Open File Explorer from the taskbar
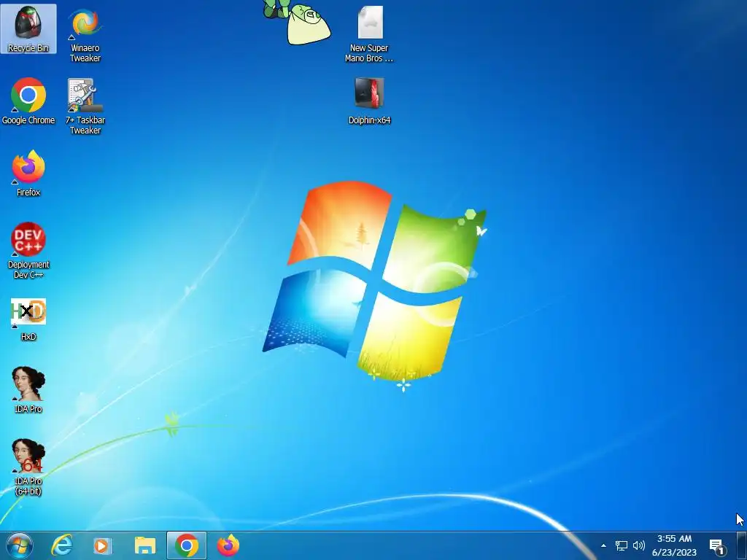 (x=145, y=545)
